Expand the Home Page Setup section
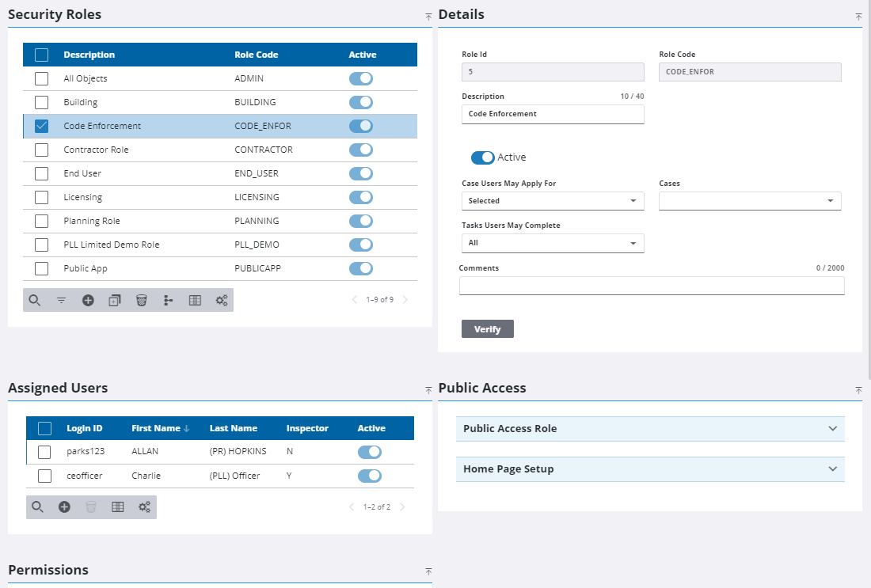871x588 pixels. pyautogui.click(x=650, y=469)
